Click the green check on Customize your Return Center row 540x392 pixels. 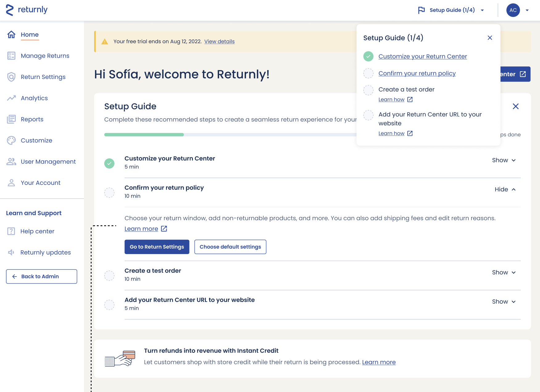coord(109,163)
